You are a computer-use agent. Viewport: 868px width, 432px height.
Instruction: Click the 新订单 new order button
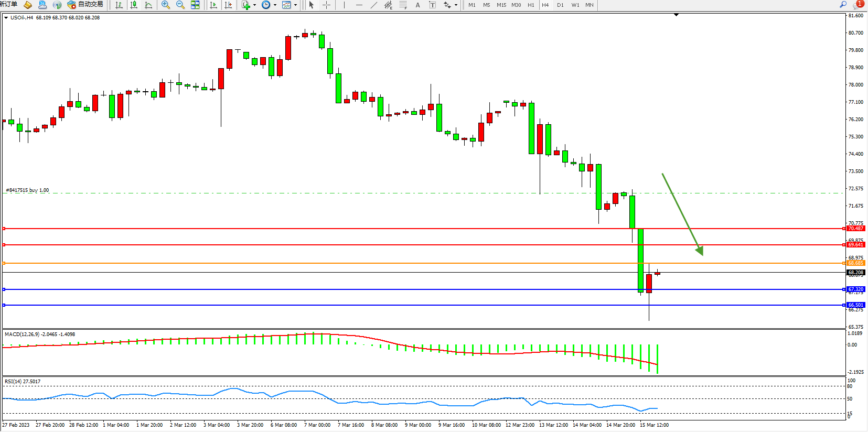(x=8, y=5)
